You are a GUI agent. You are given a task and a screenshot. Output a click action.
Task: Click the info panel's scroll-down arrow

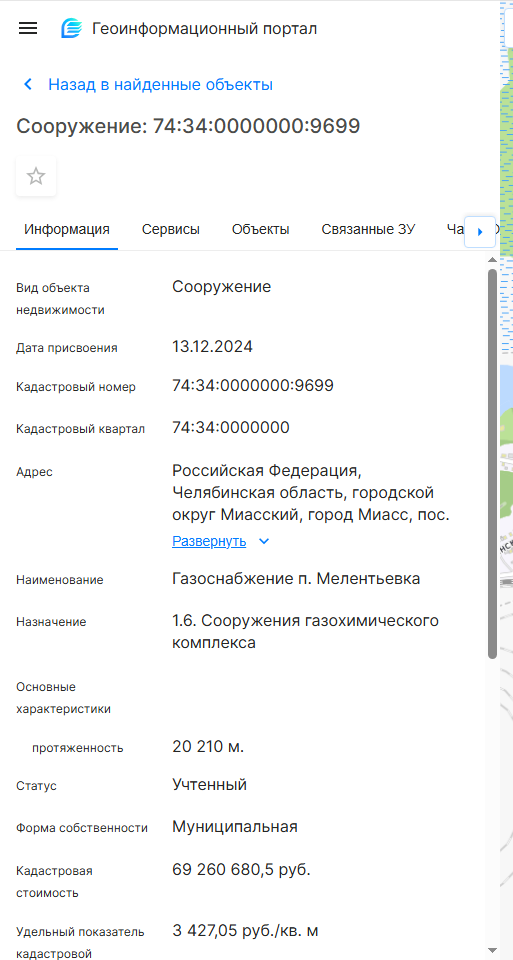point(492,951)
